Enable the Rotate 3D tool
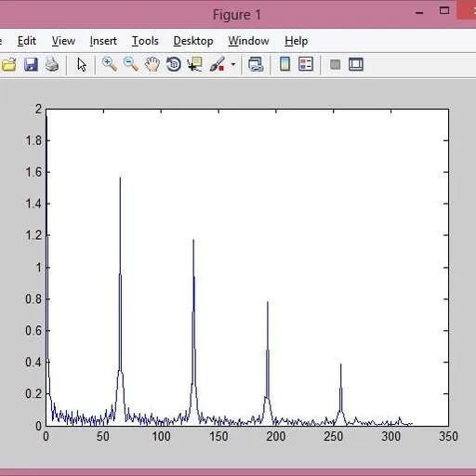 pos(174,65)
